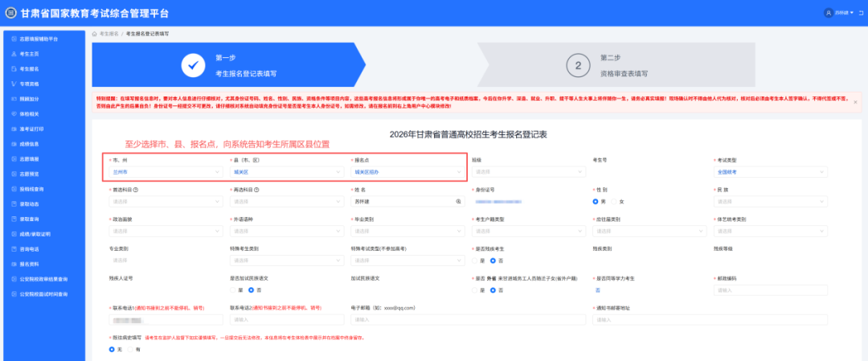868x361 pixels.
Task: Click the 考生报名 breadcrumb link
Action: click(x=109, y=35)
